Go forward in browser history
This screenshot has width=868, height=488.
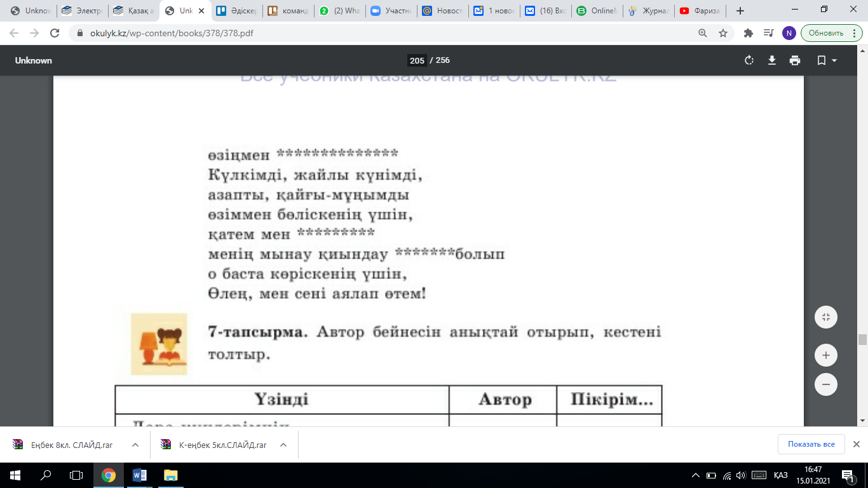point(35,33)
